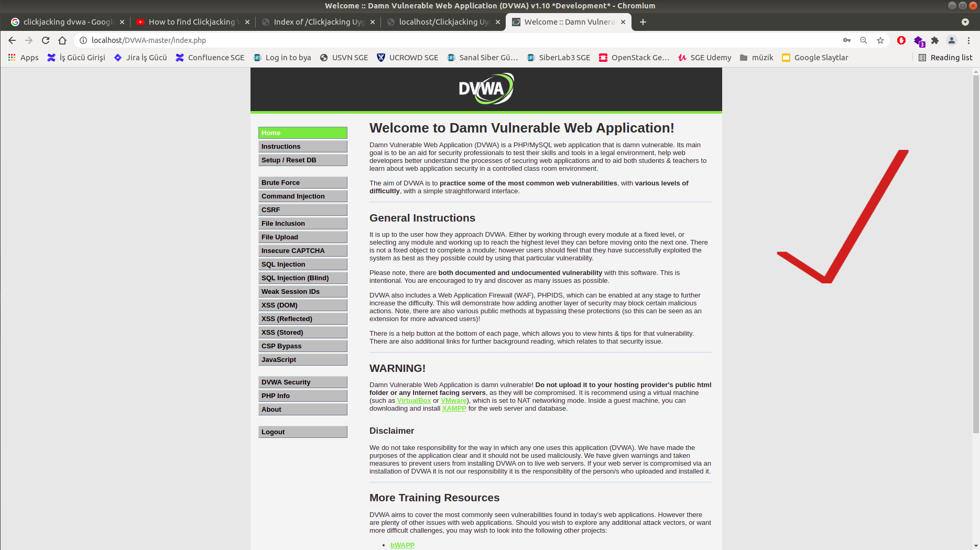This screenshot has width=980, height=550.
Task: Open the red Opera-style extension icon
Action: (x=901, y=40)
